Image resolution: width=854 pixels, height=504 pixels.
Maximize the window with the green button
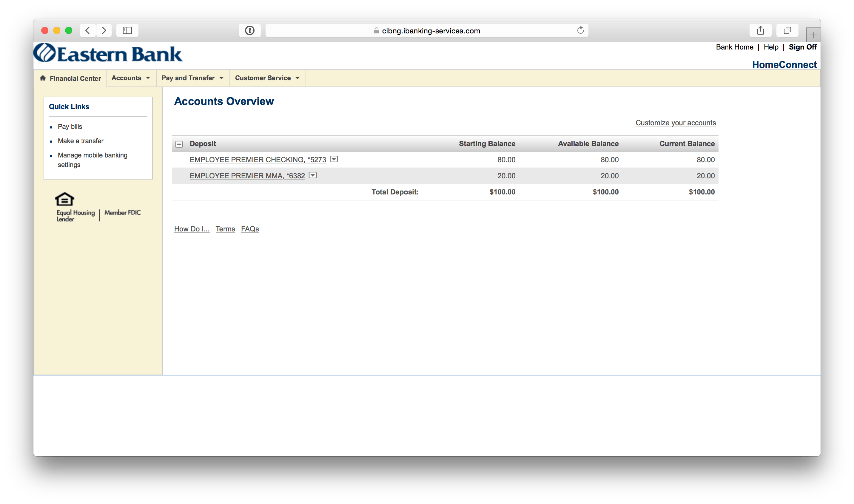[69, 30]
